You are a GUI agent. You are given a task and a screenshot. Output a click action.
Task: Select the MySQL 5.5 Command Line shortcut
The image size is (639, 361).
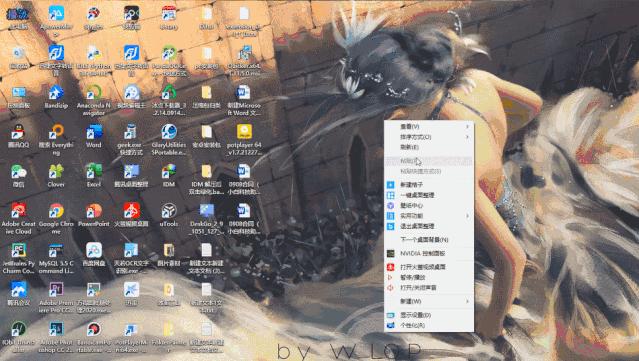pyautogui.click(x=56, y=258)
